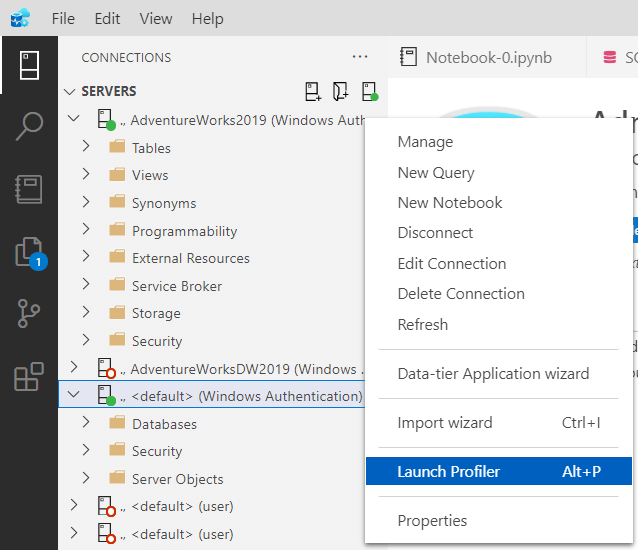Collapse the SERVERS section
The height and width of the screenshot is (550, 638).
point(70,91)
